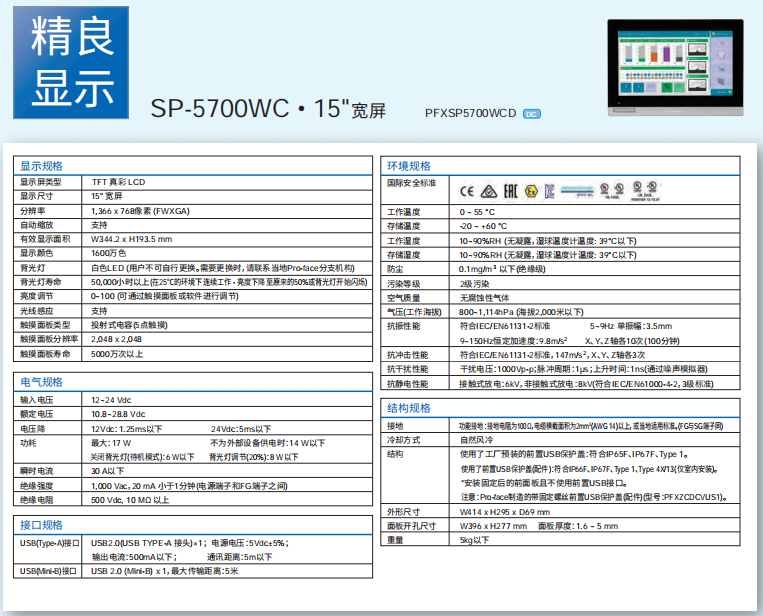763x616 pixels.
Task: Click the yellow hexagon Ex mark
Action: click(x=531, y=191)
